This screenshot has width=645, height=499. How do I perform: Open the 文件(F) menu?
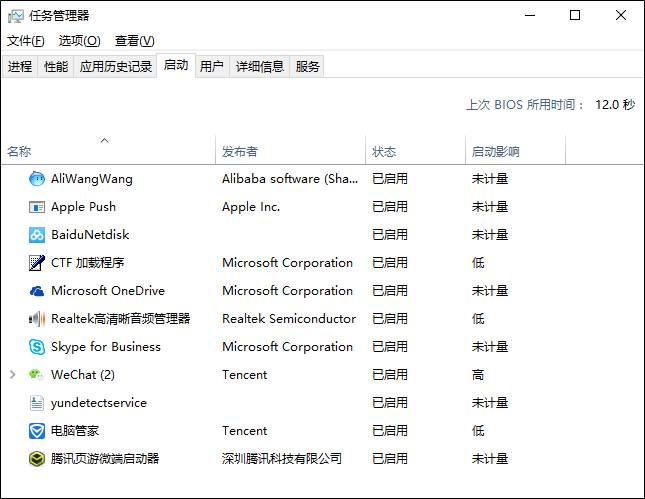tap(26, 41)
